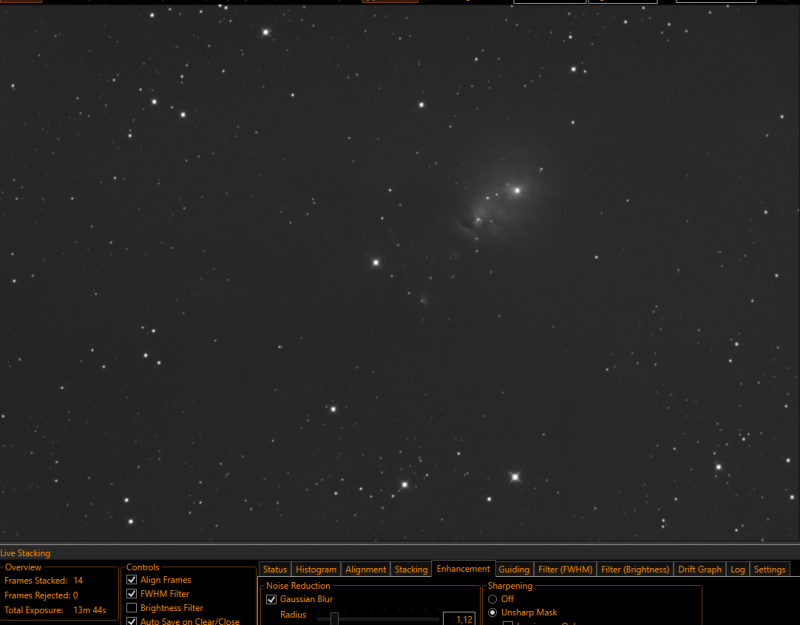Choose the Unsharp Mask sharpening option
This screenshot has height=625, width=800.
492,613
